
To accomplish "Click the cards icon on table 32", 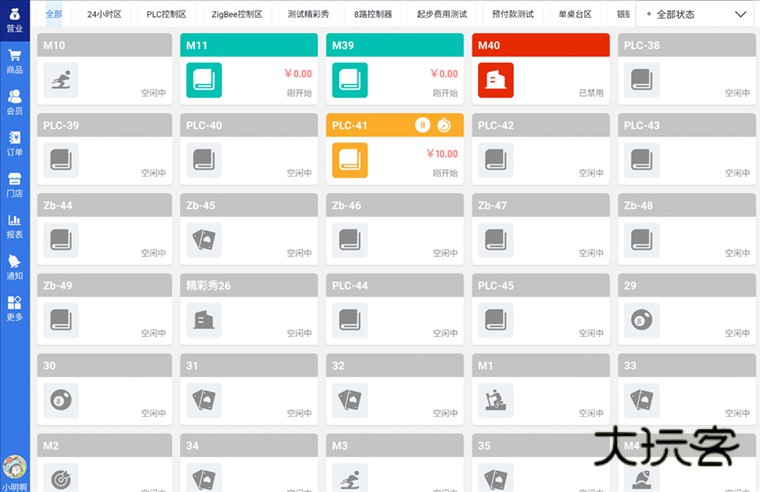I will pyautogui.click(x=350, y=400).
